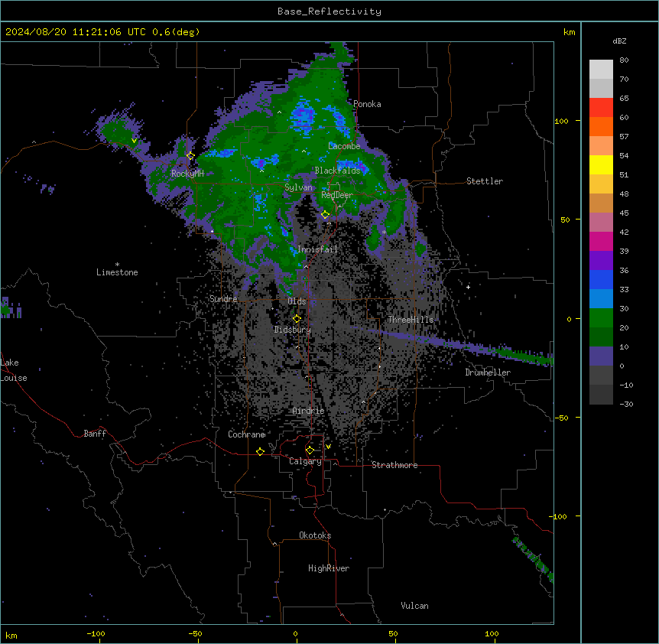Click the RedDeer city label

pyautogui.click(x=337, y=195)
